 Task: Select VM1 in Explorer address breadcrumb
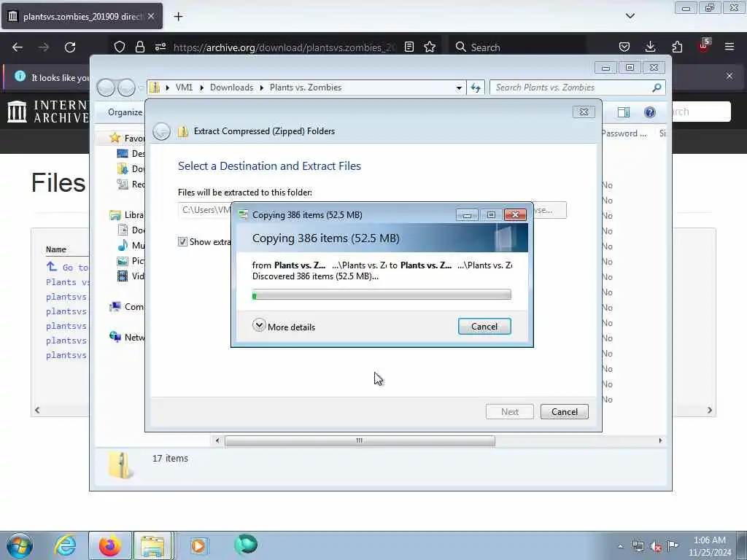click(x=184, y=87)
